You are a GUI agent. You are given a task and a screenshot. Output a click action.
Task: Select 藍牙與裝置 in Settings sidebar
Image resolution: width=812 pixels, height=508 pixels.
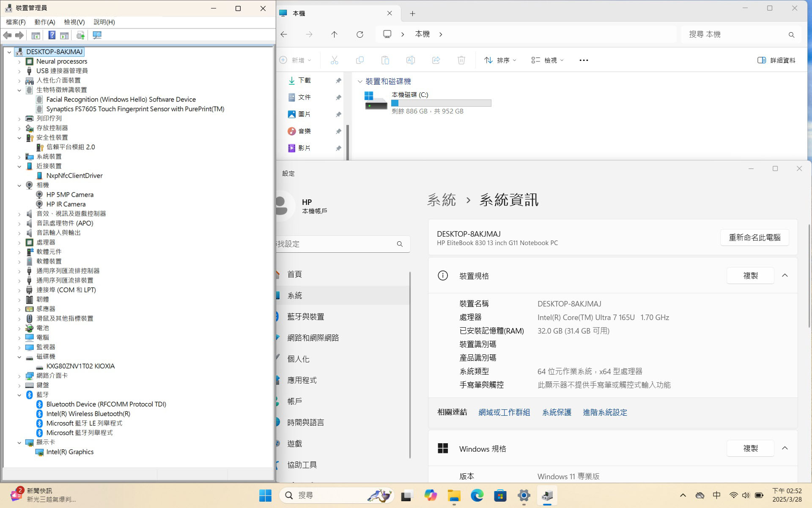343,317
